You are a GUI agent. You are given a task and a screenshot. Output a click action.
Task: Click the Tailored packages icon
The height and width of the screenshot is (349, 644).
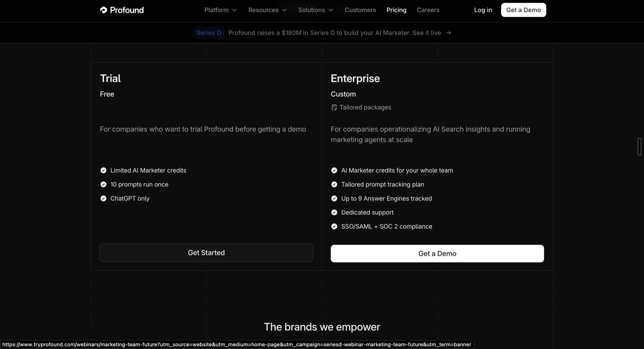334,107
